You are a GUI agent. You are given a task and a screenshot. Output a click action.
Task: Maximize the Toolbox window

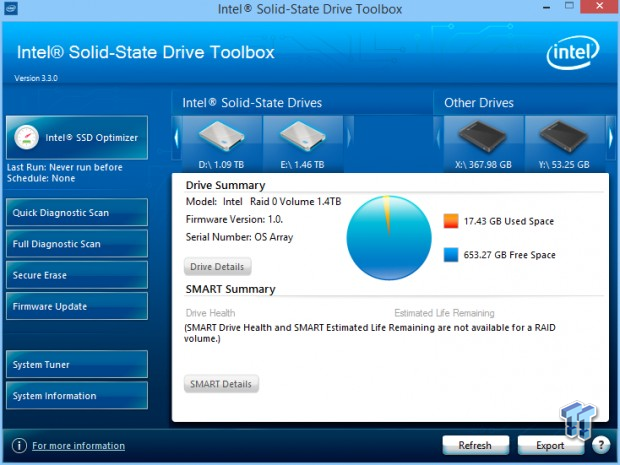[x=569, y=6]
